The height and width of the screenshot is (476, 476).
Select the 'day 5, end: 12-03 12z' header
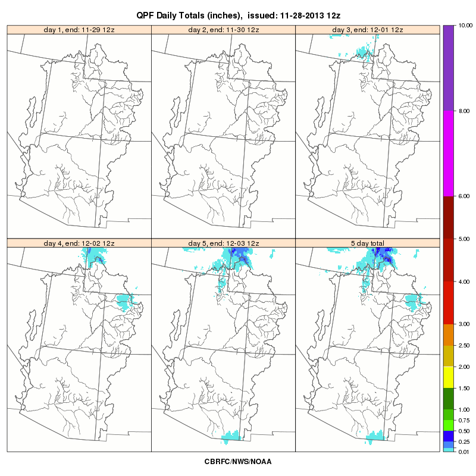[x=224, y=243]
